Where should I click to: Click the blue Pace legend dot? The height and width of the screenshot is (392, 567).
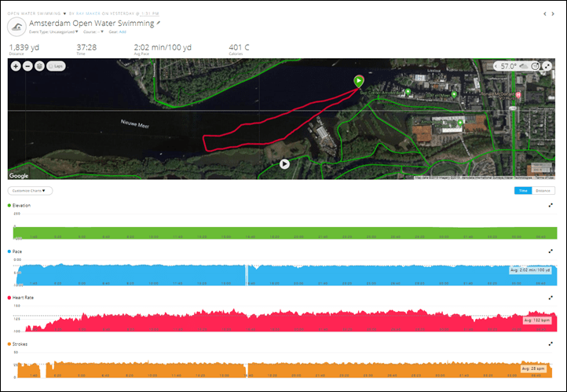tap(9, 251)
